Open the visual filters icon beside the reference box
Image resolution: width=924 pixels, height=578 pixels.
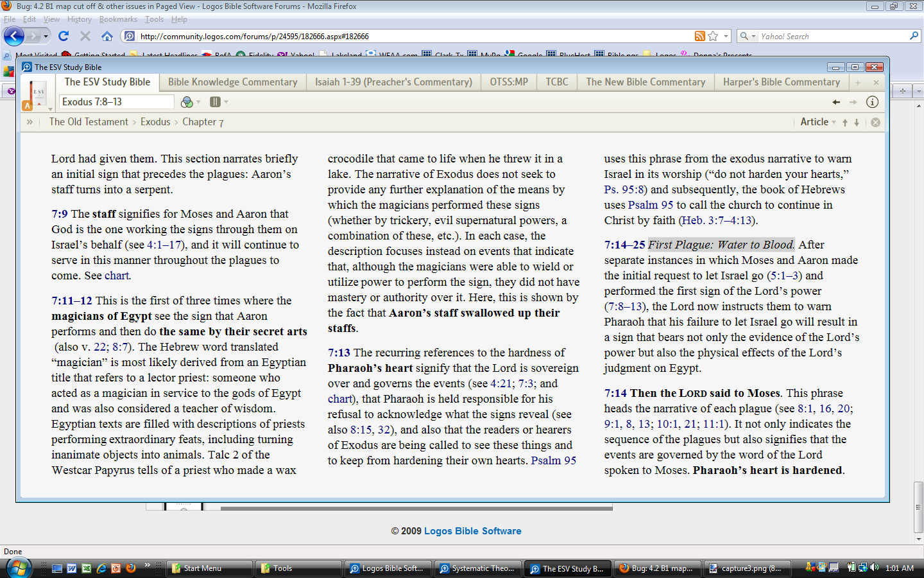click(x=187, y=101)
